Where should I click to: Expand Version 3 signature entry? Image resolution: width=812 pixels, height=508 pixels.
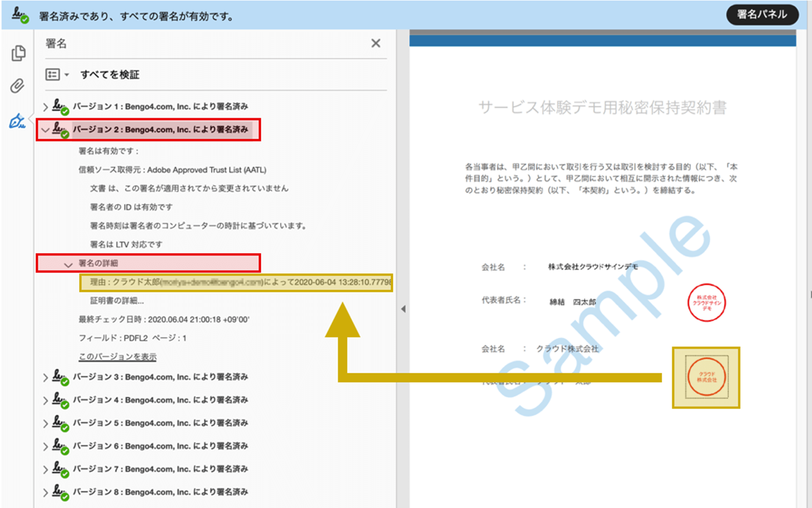pyautogui.click(x=45, y=377)
